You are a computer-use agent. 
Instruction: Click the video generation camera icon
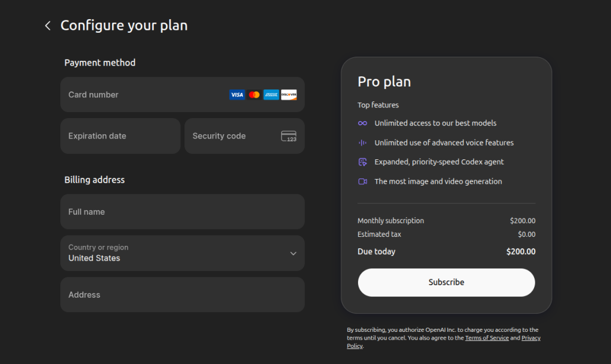[x=362, y=181]
